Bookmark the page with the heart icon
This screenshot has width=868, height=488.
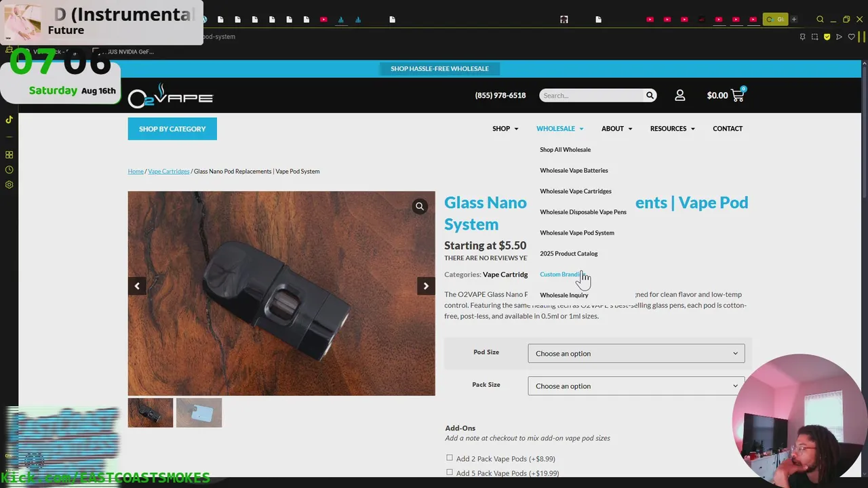(x=852, y=37)
